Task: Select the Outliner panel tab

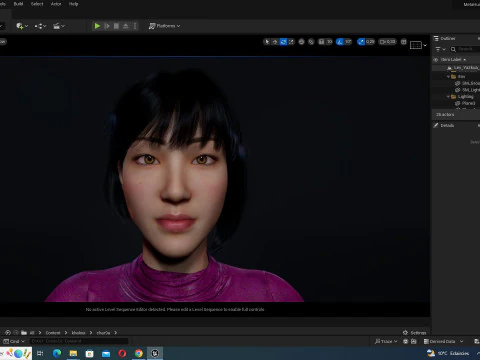Action: tap(445, 39)
